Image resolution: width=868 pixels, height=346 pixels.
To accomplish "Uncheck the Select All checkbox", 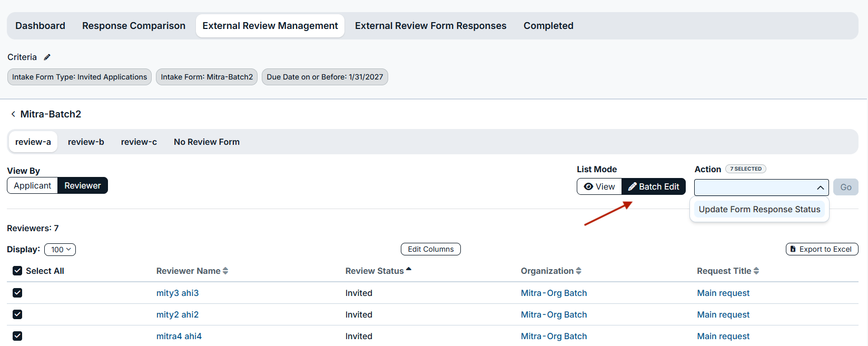I will (17, 271).
